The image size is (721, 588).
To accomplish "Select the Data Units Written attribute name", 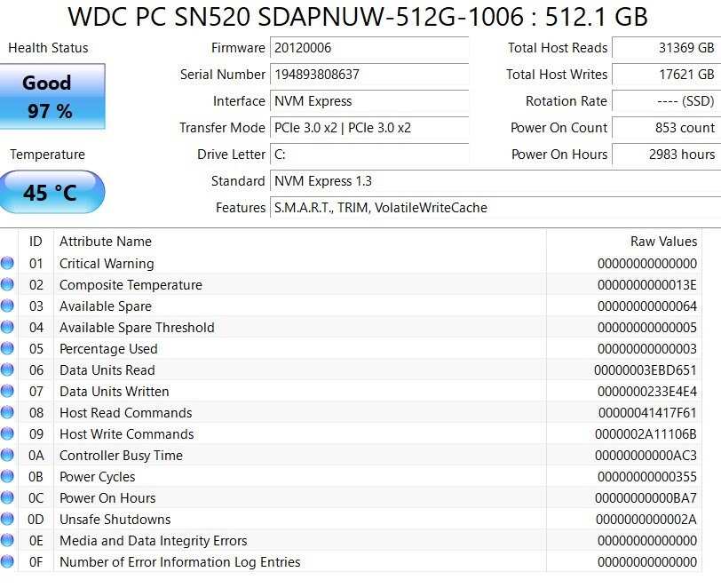I will (x=115, y=392).
